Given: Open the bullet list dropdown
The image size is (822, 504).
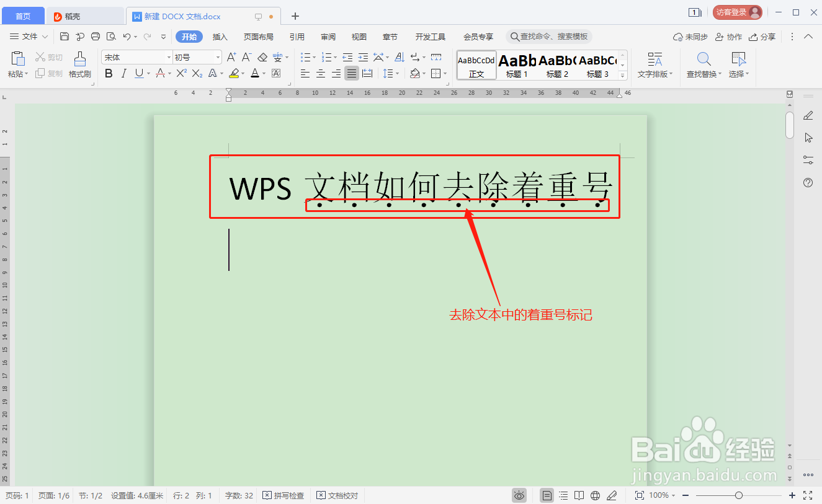Looking at the screenshot, I should [314, 58].
